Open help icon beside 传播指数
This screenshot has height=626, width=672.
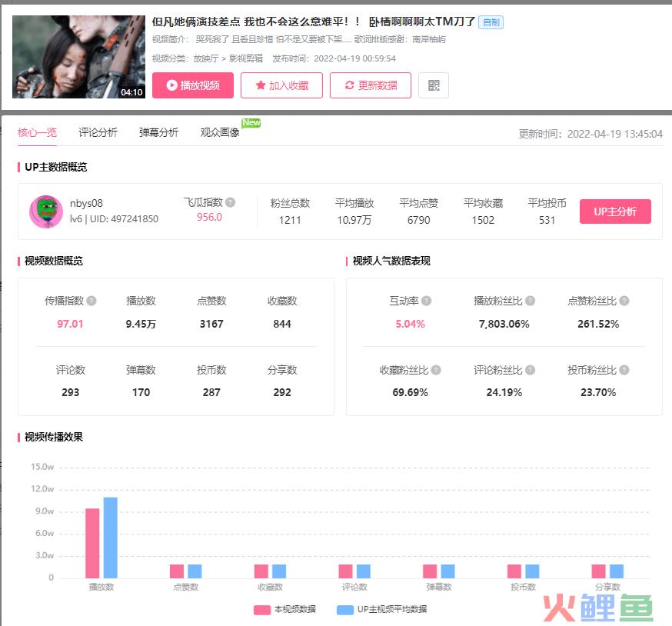[x=91, y=301]
